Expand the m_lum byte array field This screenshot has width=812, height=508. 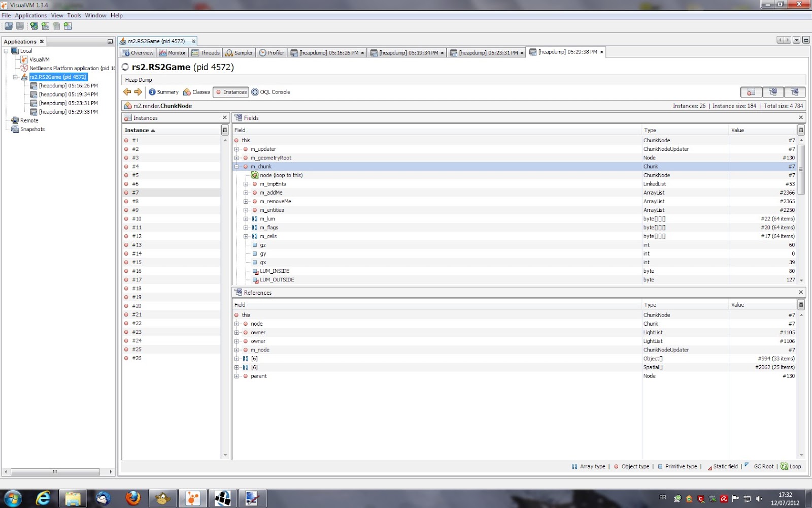point(246,219)
